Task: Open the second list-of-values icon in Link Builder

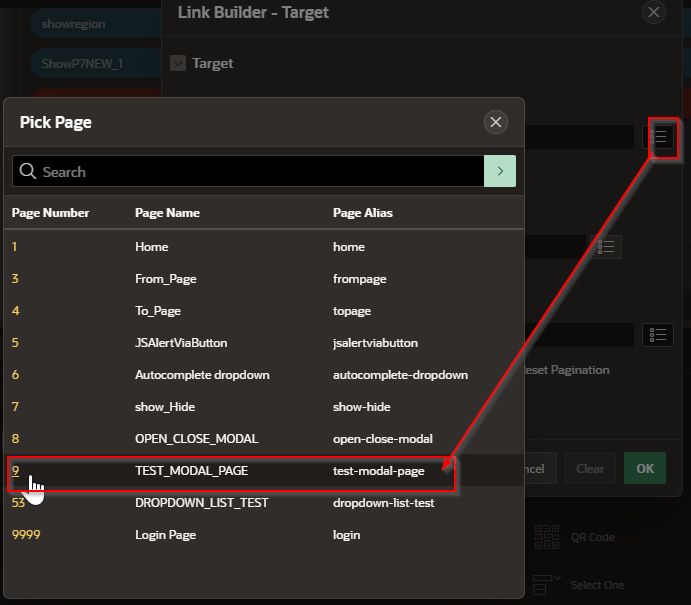Action: coord(606,247)
